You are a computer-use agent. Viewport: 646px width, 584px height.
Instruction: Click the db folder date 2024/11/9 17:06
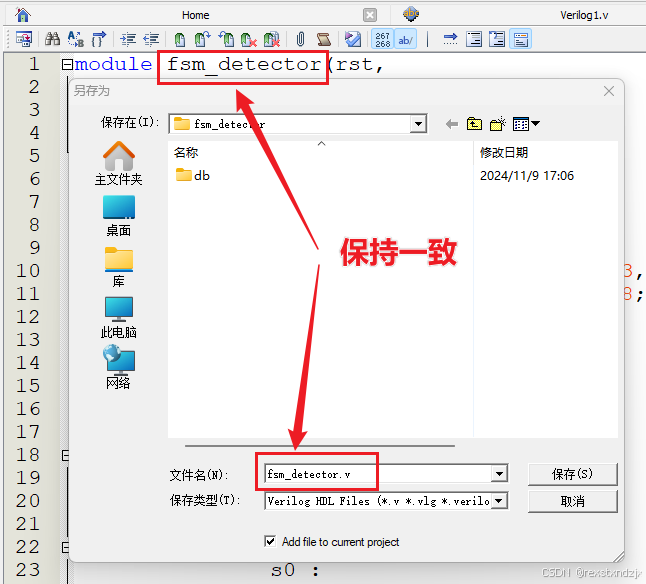click(527, 175)
